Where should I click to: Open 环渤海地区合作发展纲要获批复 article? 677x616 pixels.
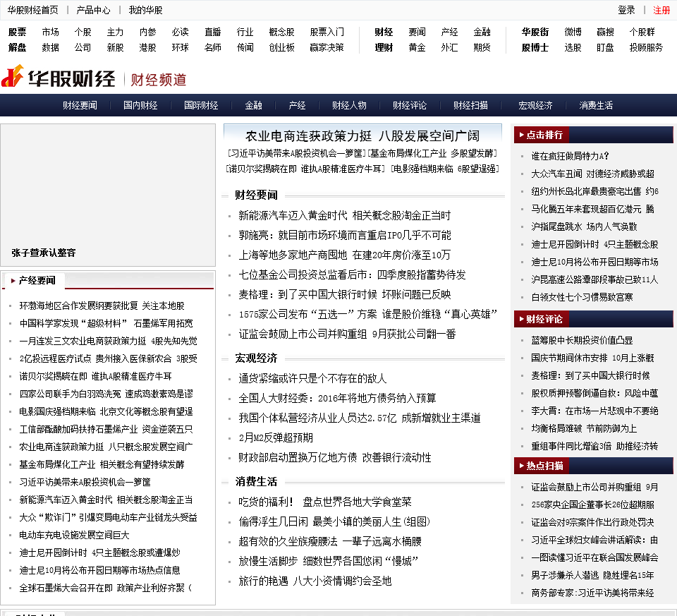click(x=102, y=306)
